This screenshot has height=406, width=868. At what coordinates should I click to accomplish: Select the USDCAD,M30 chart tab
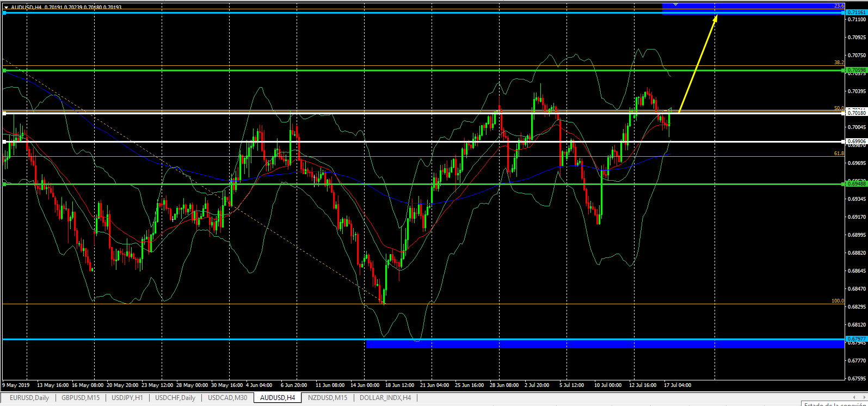227,398
